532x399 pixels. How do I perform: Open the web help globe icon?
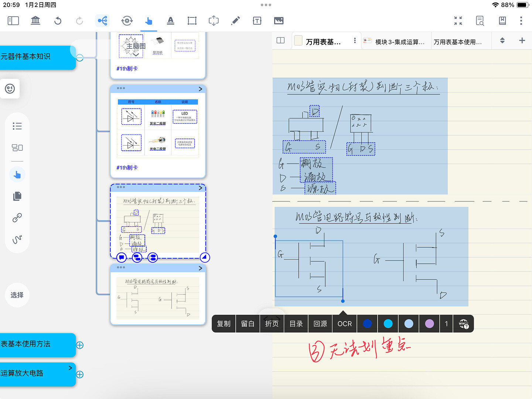tap(464, 324)
